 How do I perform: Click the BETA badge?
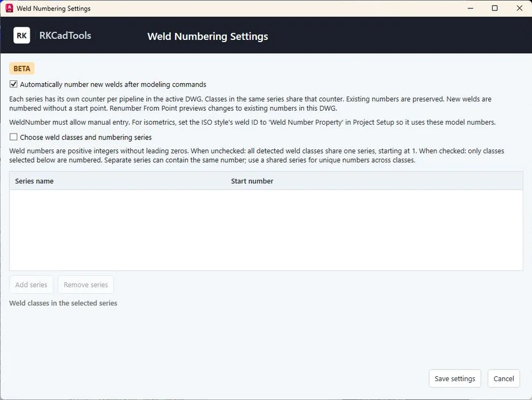tap(22, 69)
